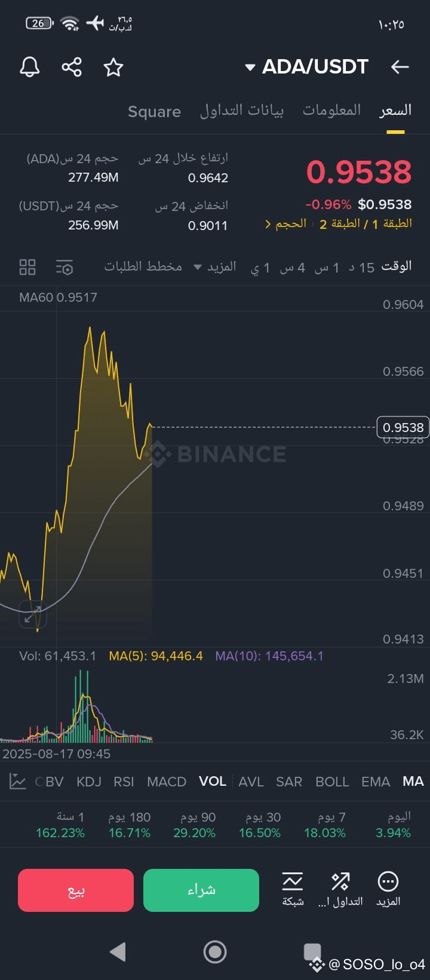The width and height of the screenshot is (430, 980).
Task: Expand chart to fullscreen icon
Action: coord(33,614)
